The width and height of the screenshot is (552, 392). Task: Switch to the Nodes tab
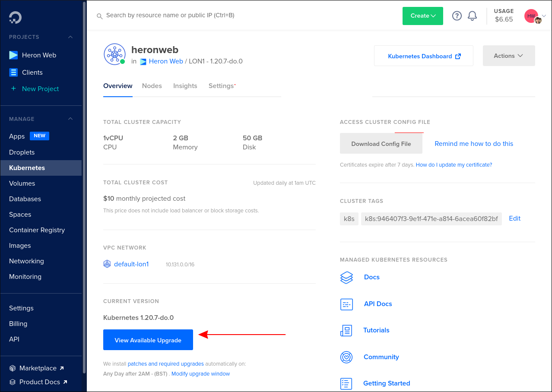(152, 86)
